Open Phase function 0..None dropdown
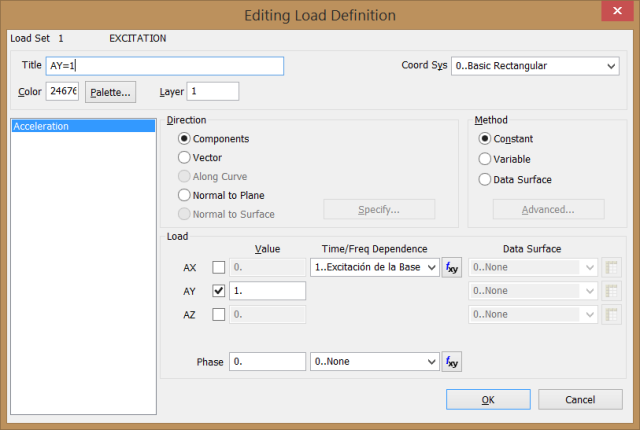Viewport: 640px width, 430px height. (x=375, y=361)
